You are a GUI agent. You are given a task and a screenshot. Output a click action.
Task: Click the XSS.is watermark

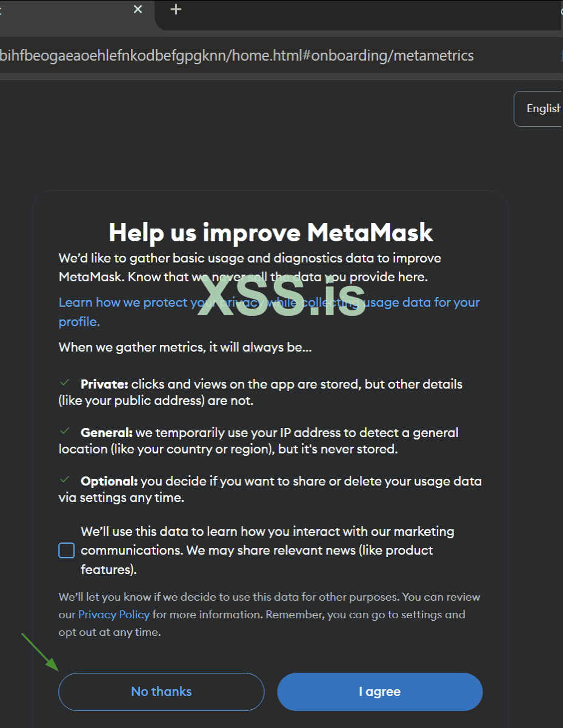282,295
